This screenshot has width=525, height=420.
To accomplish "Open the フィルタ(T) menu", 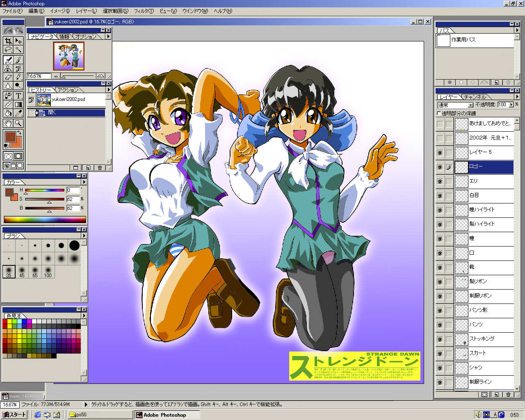I will [144, 11].
